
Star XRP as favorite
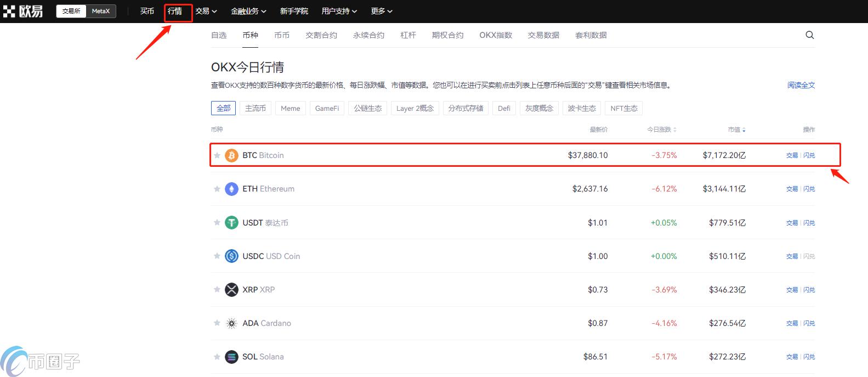click(x=217, y=289)
